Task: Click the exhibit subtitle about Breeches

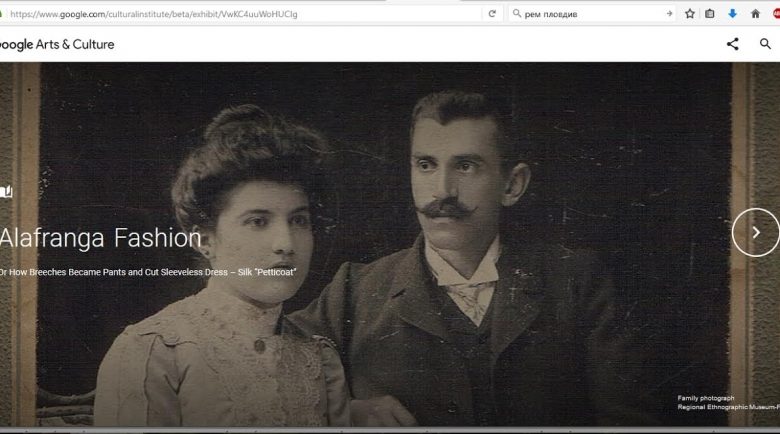Action: click(x=148, y=272)
